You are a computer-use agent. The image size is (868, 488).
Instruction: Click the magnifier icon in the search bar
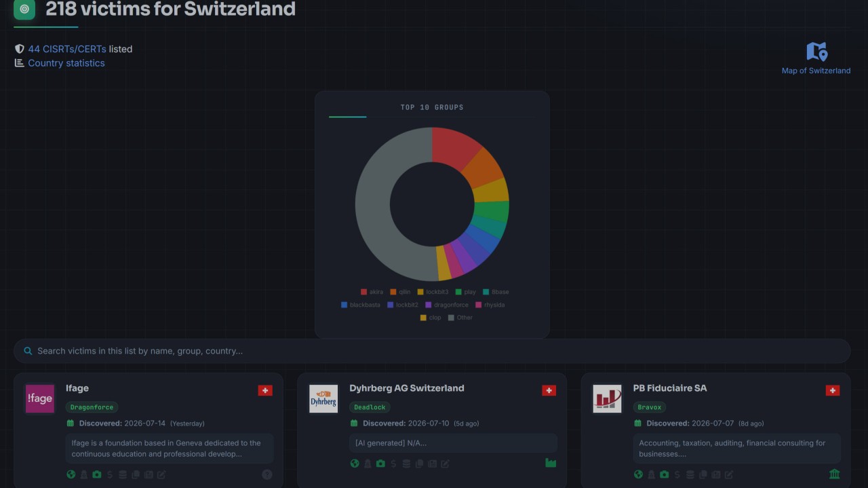coord(28,351)
